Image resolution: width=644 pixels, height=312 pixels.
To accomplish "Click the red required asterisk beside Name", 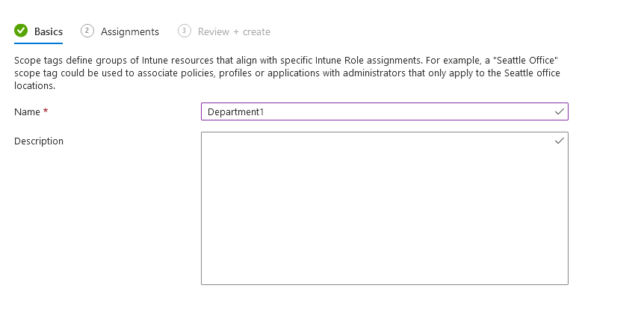I will click(46, 111).
